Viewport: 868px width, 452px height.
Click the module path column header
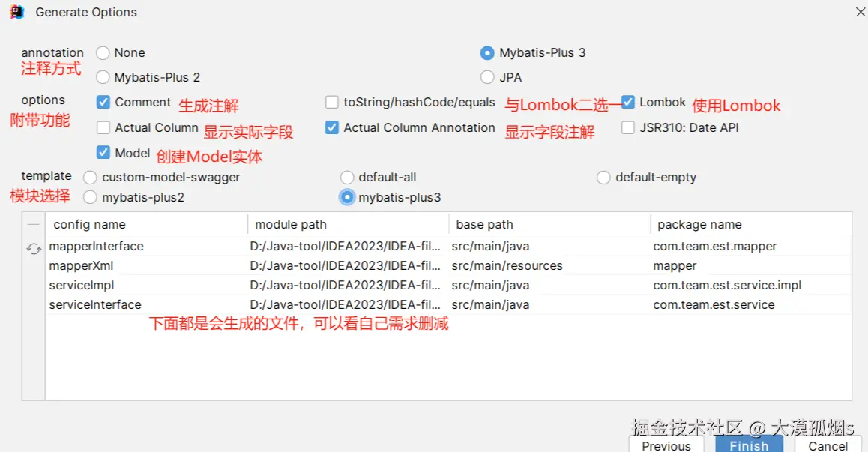click(x=349, y=224)
